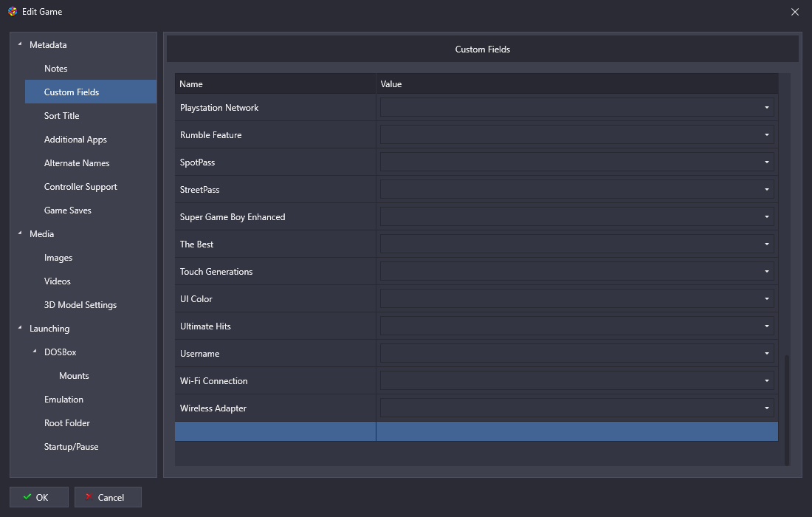This screenshot has height=517, width=812.
Task: Click the Touch Generations name cell
Action: 275,272
